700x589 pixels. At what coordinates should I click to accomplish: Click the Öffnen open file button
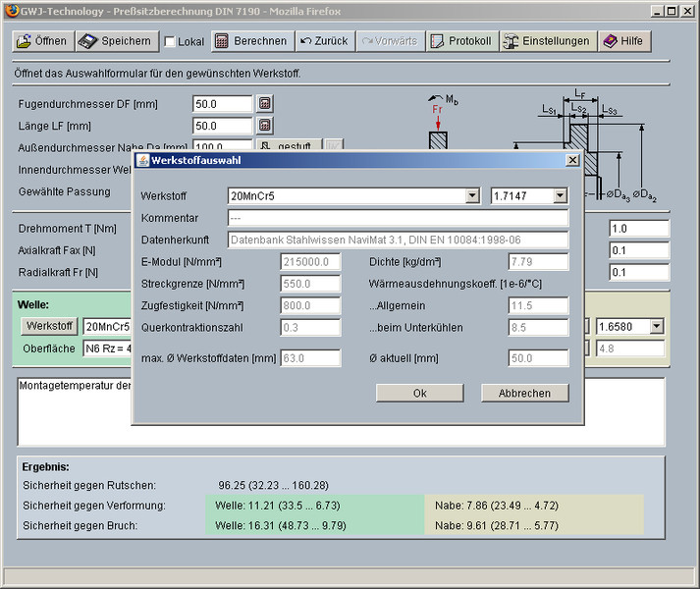(x=42, y=41)
